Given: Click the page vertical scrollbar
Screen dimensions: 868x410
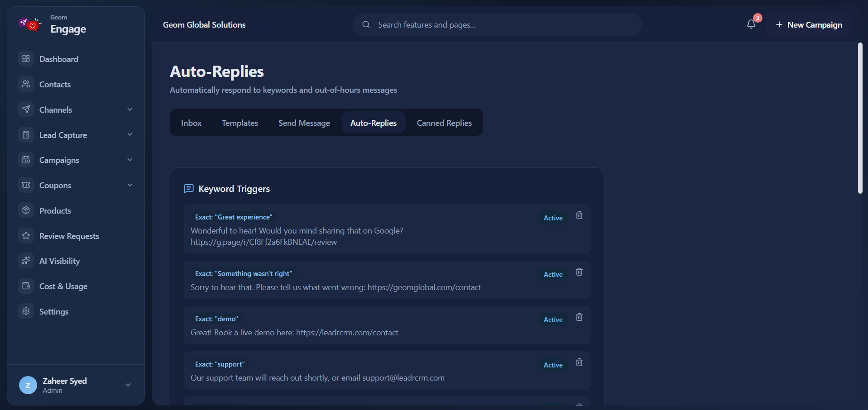Looking at the screenshot, I should click(860, 118).
